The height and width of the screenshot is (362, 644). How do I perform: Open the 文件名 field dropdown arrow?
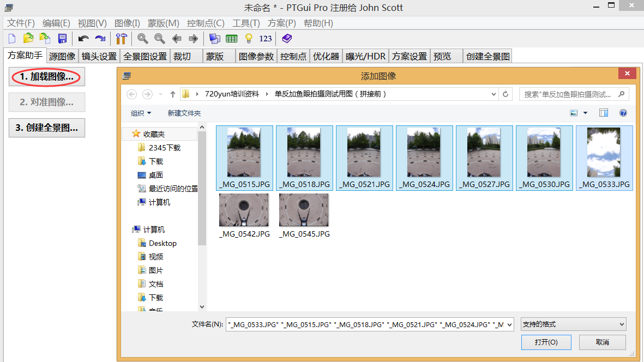click(x=509, y=324)
